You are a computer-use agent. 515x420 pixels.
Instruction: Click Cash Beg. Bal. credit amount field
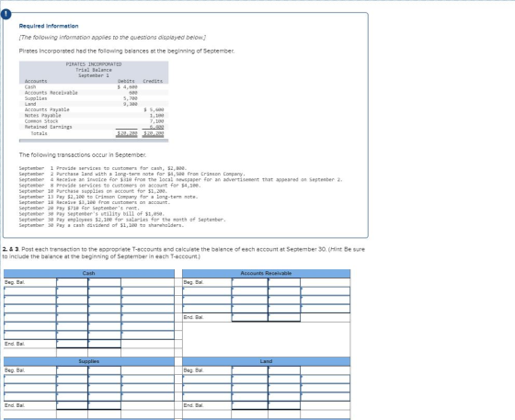pyautogui.click(x=105, y=282)
